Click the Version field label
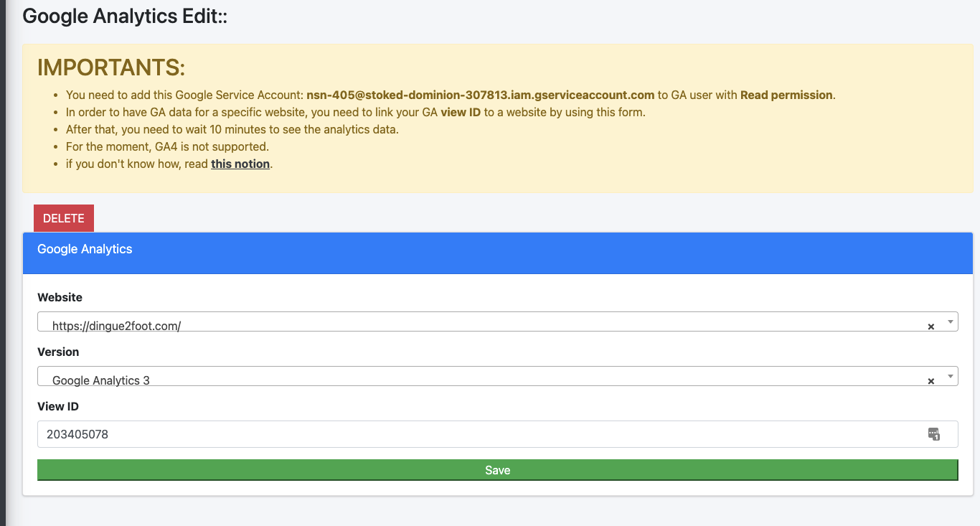Screen dimensions: 980x526 [x=58, y=352]
